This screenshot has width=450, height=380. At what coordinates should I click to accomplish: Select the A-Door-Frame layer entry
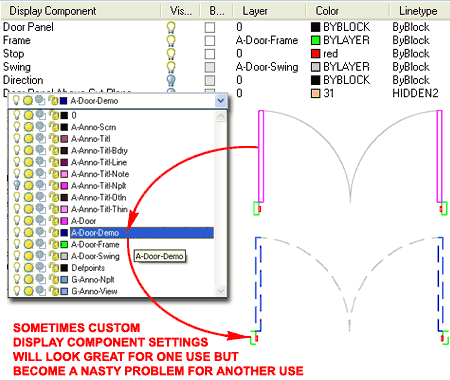click(95, 245)
